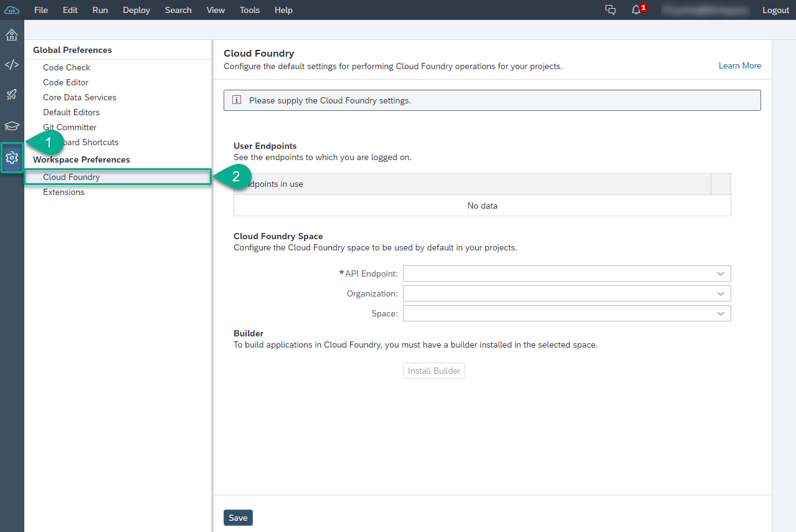Image resolution: width=796 pixels, height=532 pixels.
Task: Select Keyboard Shortcuts preference
Action: 81,142
